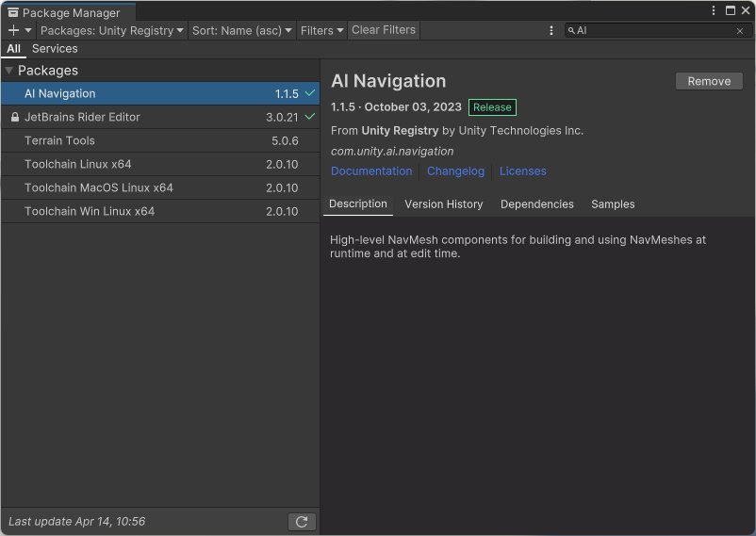This screenshot has height=536, width=756.
Task: Collapse the Packages group triangle
Action: click(8, 71)
